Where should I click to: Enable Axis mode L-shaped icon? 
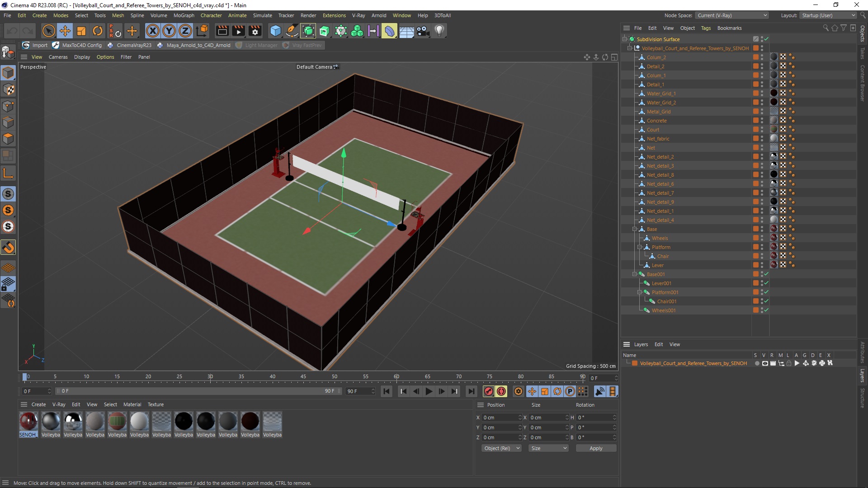click(x=8, y=173)
